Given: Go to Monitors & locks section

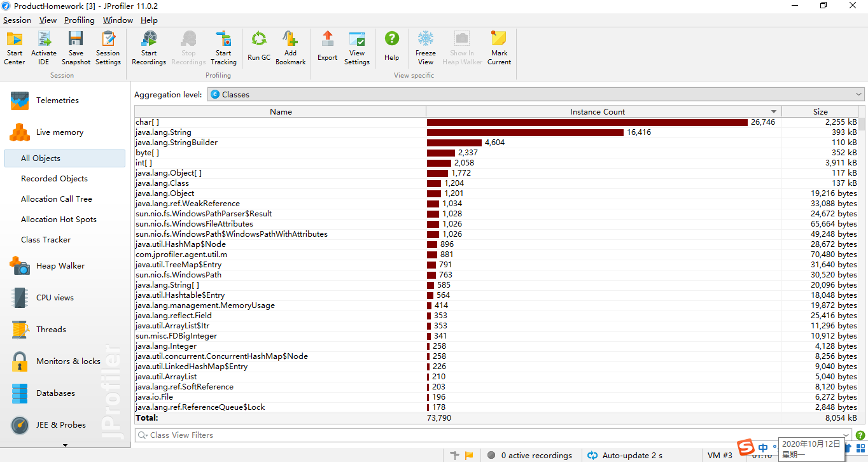Looking at the screenshot, I should (65, 361).
